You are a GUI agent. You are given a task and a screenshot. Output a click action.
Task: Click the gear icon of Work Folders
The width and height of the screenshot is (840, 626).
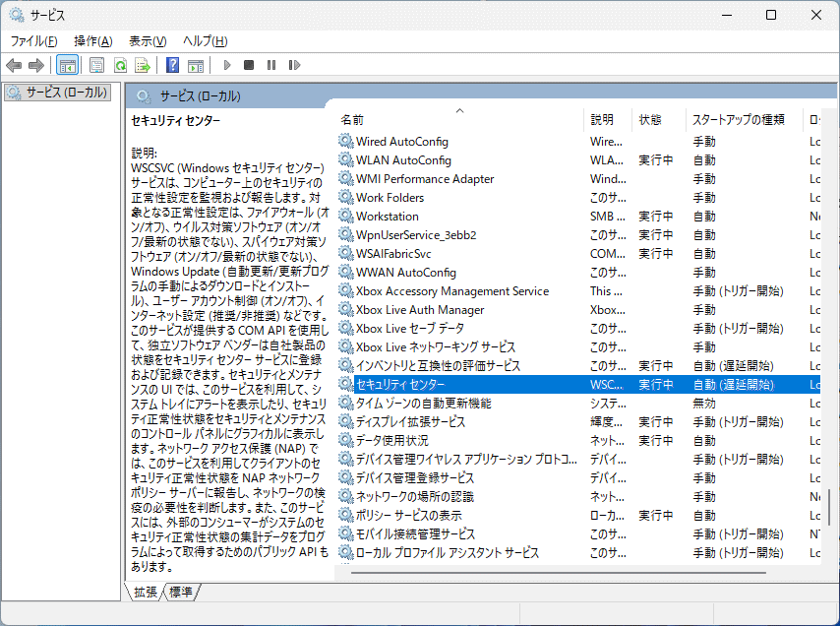click(346, 197)
